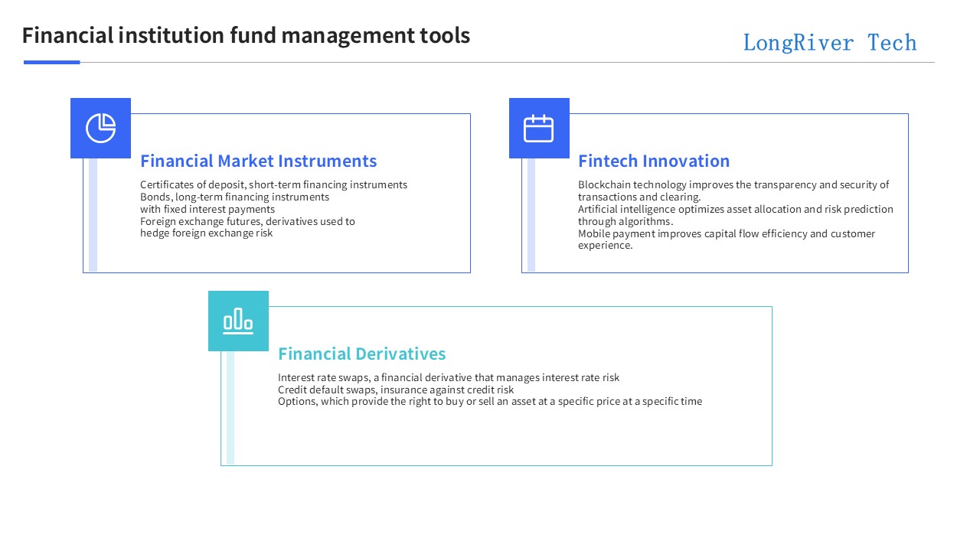980x551 pixels.
Task: Select the Fintech Innovation heading
Action: pyautogui.click(x=654, y=161)
